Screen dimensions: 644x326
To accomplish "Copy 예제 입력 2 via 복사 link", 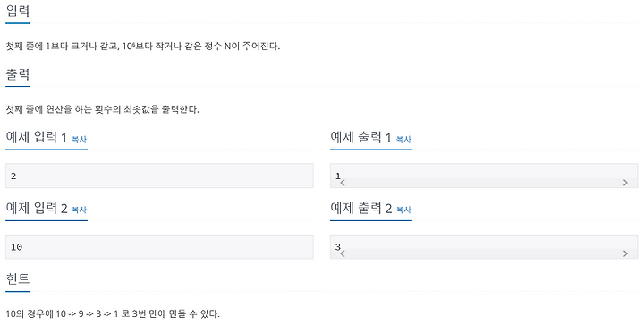I will pyautogui.click(x=79, y=210).
